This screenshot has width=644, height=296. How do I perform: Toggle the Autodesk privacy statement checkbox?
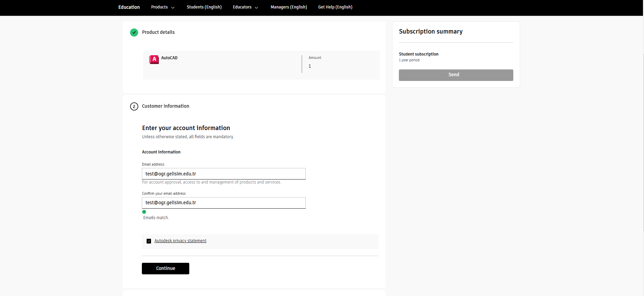pos(149,241)
